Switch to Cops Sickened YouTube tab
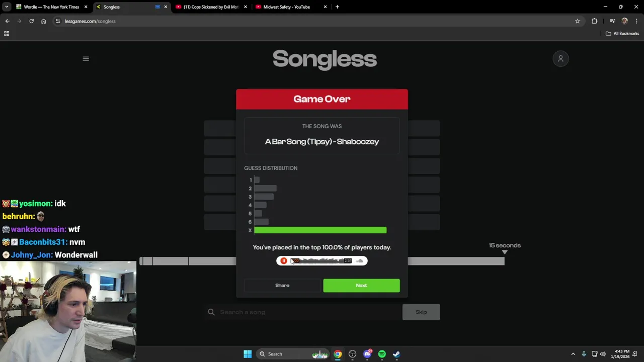This screenshot has width=644, height=362. (x=211, y=7)
